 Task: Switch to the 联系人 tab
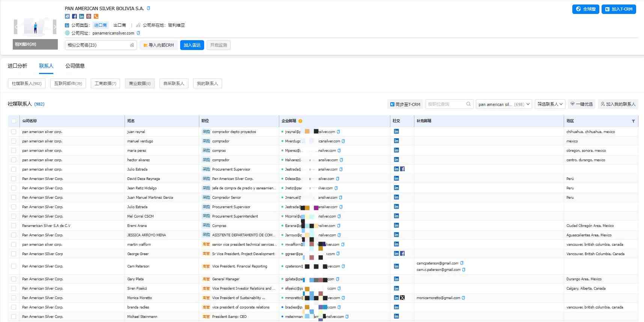46,66
